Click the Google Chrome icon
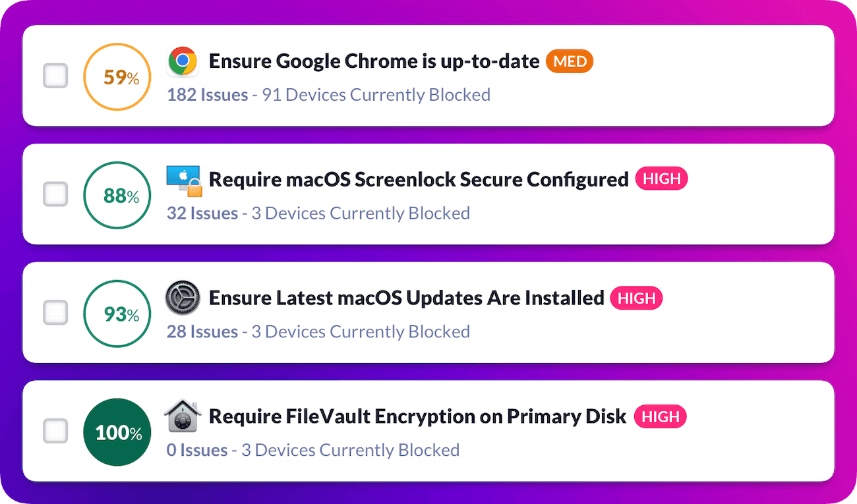The width and height of the screenshot is (857, 504). 183,61
